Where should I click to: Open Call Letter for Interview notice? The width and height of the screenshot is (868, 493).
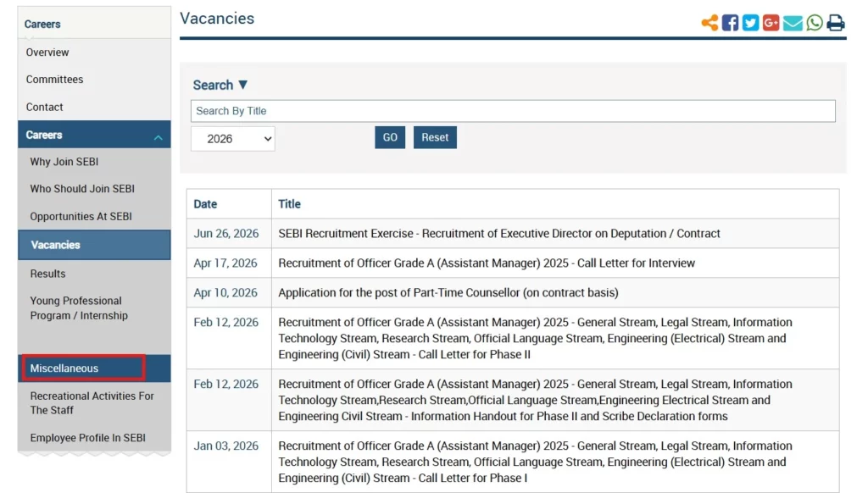coord(486,263)
